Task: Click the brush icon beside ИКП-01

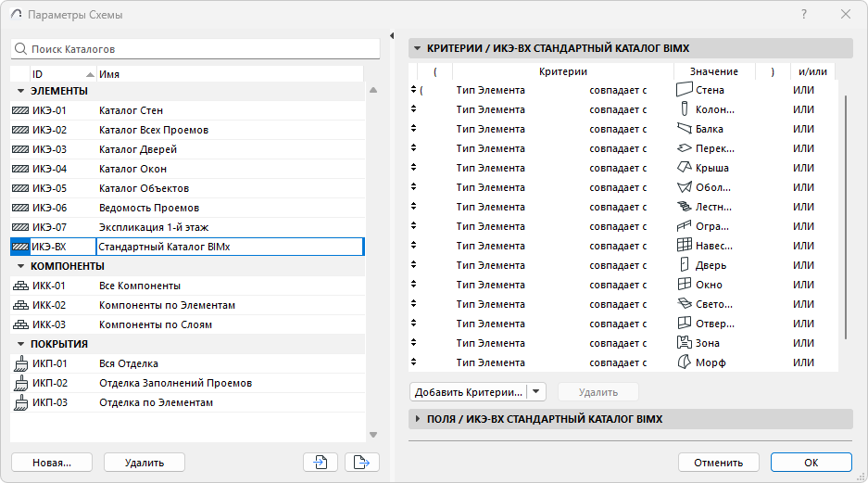Action: coord(20,363)
